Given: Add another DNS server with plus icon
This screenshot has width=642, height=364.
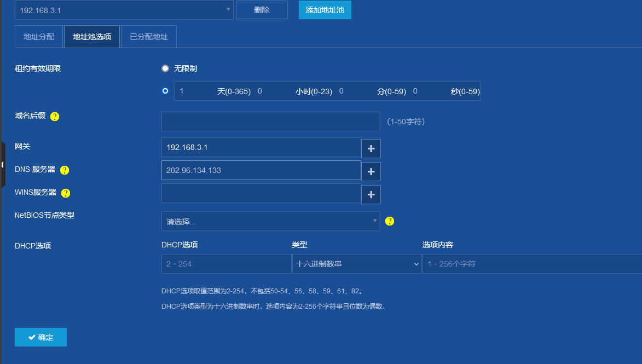Looking at the screenshot, I should [x=371, y=171].
